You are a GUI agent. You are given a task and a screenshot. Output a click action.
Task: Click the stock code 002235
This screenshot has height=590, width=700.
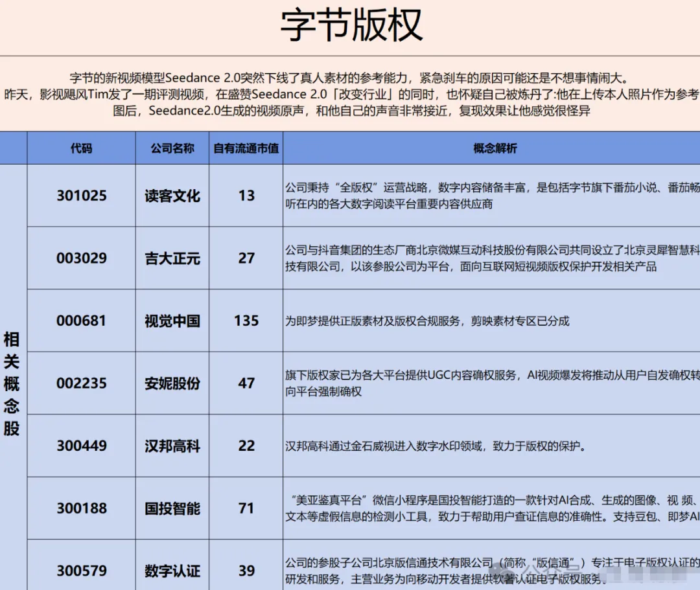point(82,383)
